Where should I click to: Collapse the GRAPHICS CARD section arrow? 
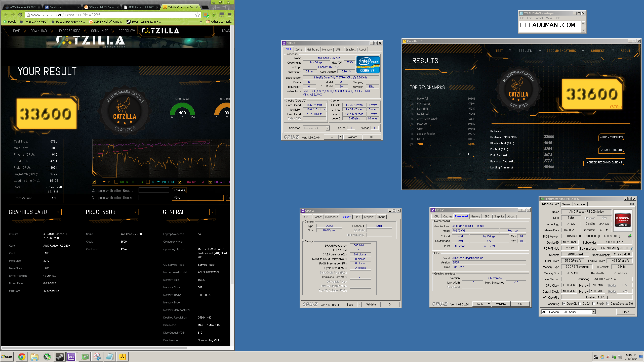(x=58, y=212)
